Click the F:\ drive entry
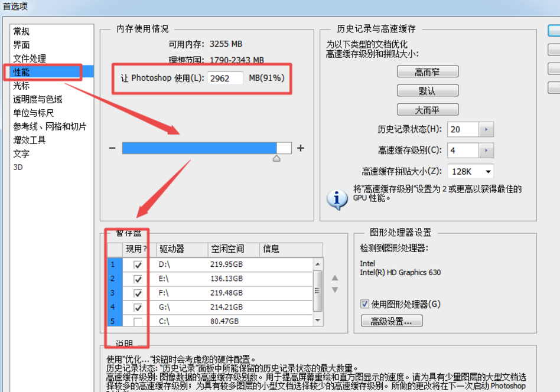This screenshot has height=392, width=560. 164,293
